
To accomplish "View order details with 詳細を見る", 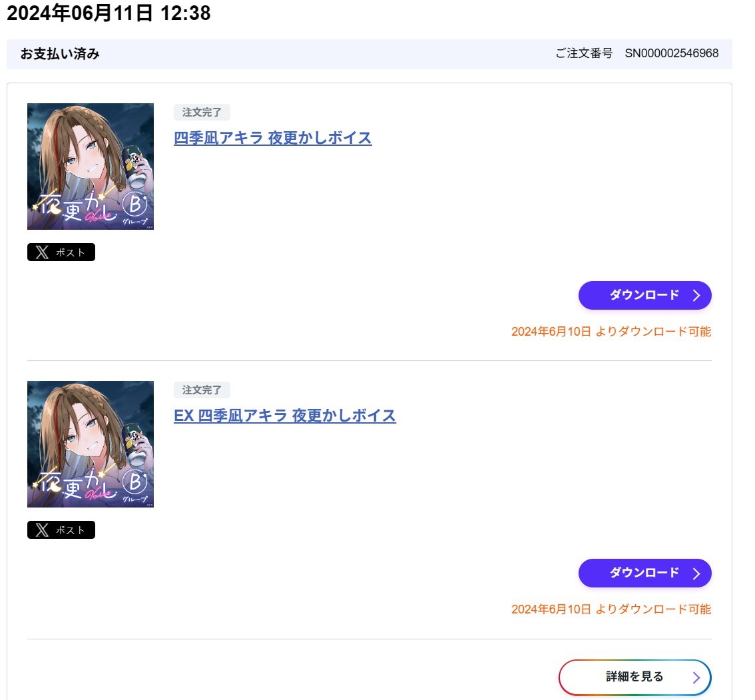I will tap(635, 677).
